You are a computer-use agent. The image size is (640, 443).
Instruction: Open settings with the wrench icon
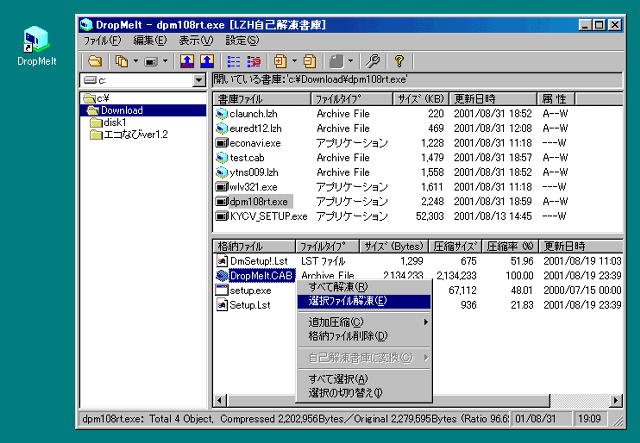[372, 61]
